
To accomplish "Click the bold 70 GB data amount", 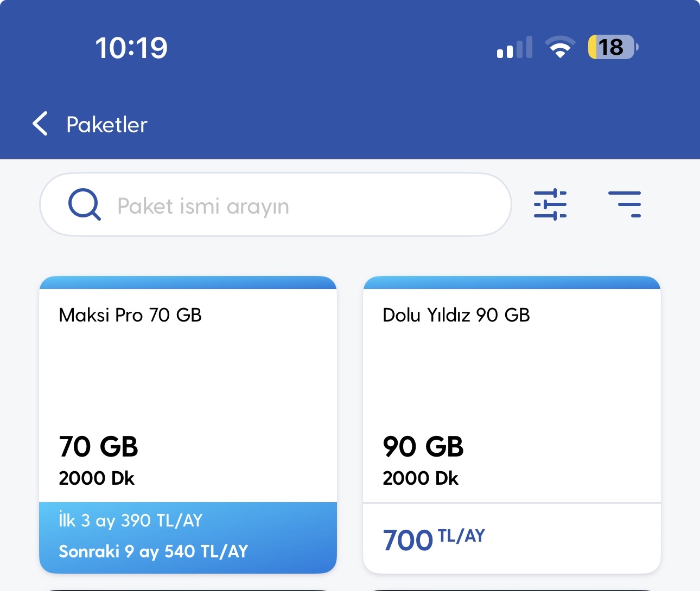I will point(98,447).
